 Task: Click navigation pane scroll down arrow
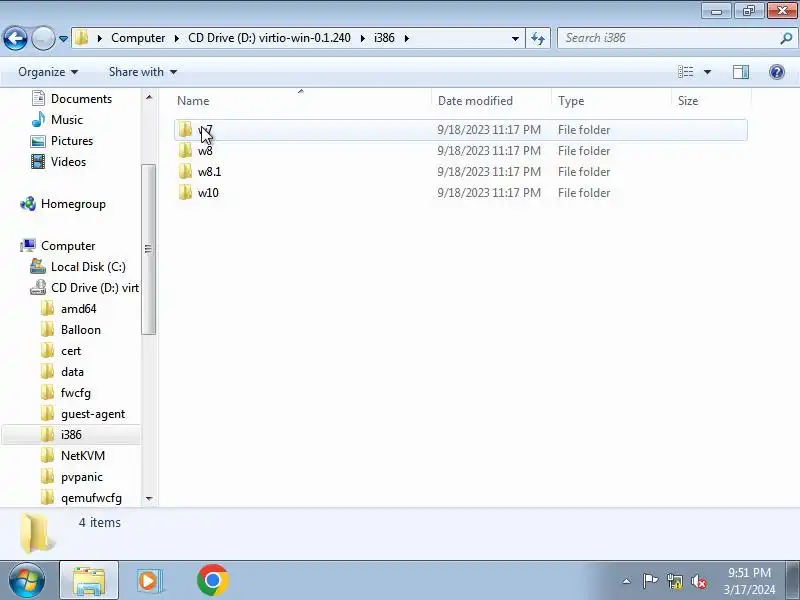149,498
